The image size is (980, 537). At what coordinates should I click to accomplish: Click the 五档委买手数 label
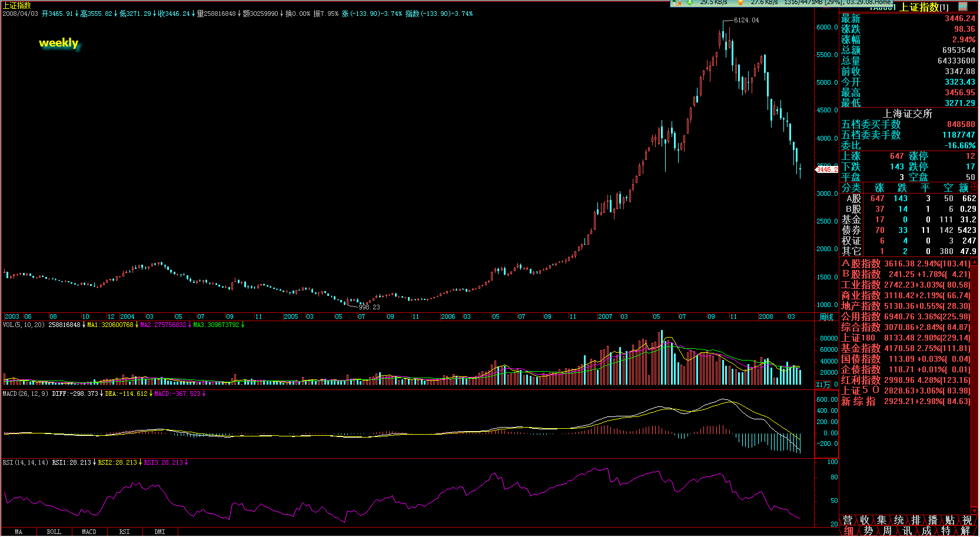871,124
